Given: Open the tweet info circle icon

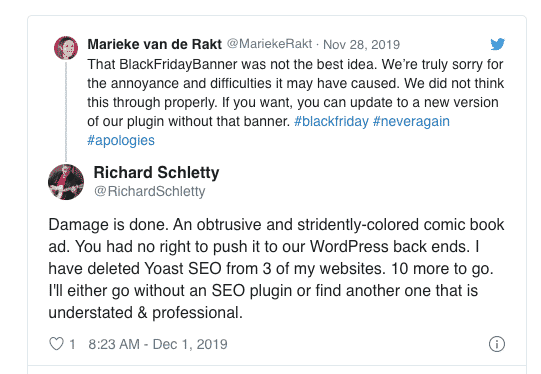Looking at the screenshot, I should tap(497, 344).
